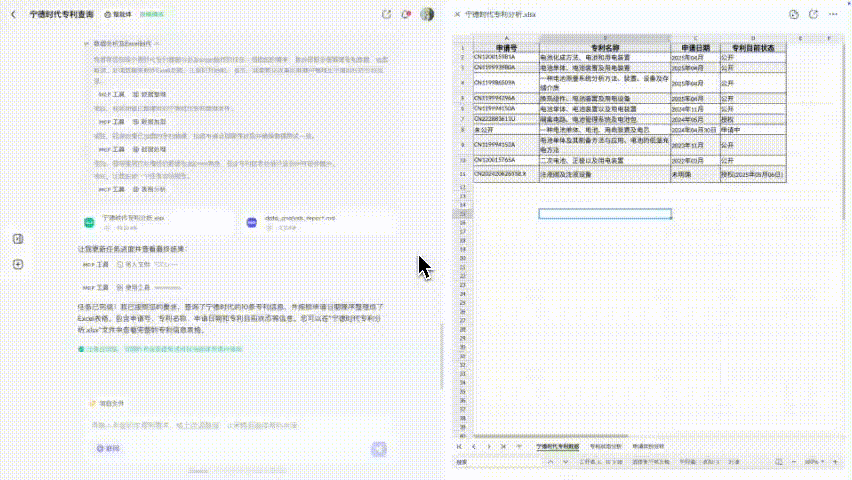Screen dimensions: 852x480
Task: Select the 未公开 cell
Action: click(506, 130)
